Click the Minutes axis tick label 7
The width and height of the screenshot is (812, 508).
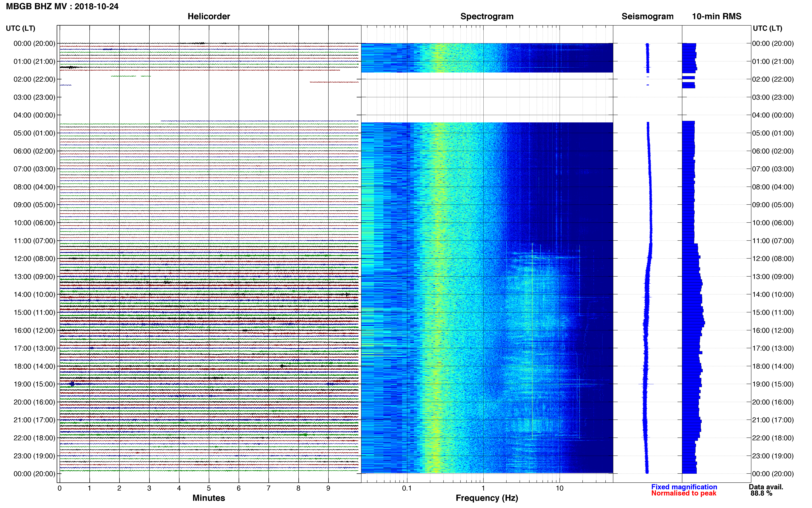click(269, 488)
